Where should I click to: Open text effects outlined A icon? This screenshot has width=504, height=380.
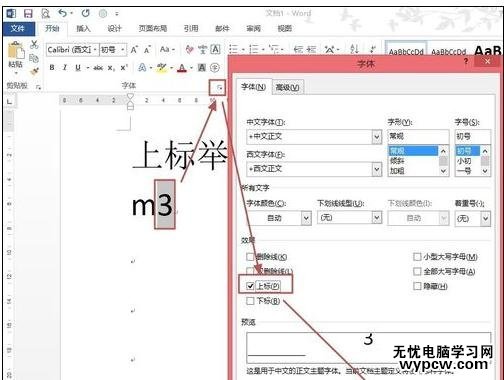point(142,68)
